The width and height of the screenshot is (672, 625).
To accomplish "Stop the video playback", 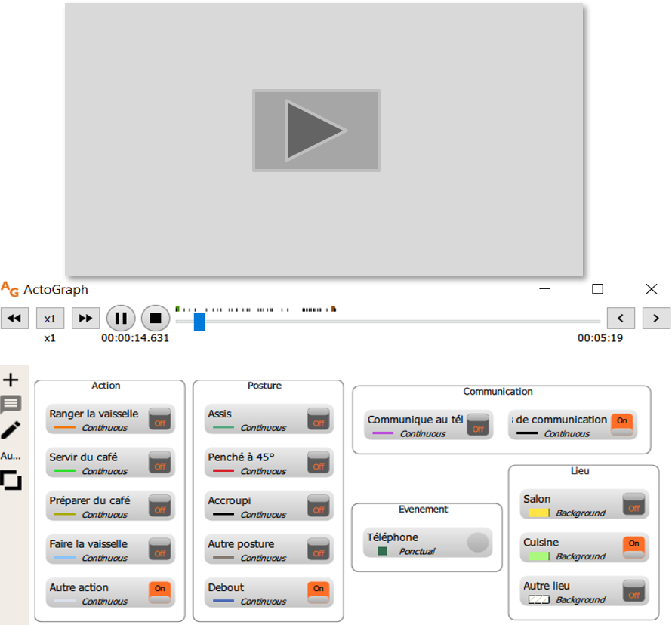I will pyautogui.click(x=156, y=318).
